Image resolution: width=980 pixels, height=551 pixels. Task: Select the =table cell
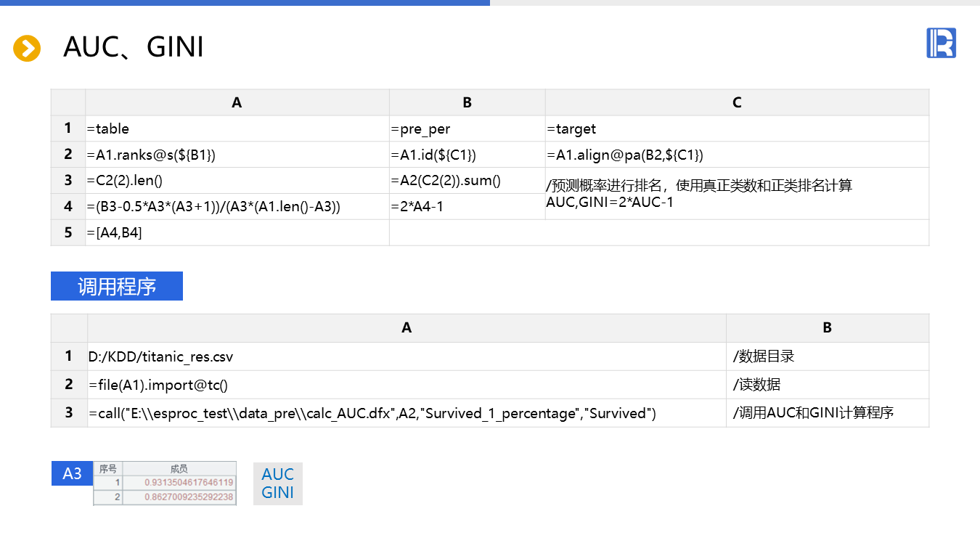pyautogui.click(x=237, y=128)
